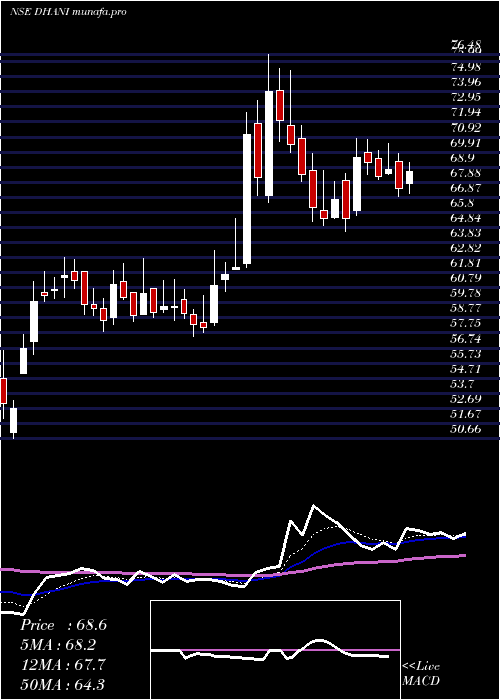Click the 50.66 price axis label
Image resolution: width=500 pixels, height=700 pixels.
pos(466,429)
